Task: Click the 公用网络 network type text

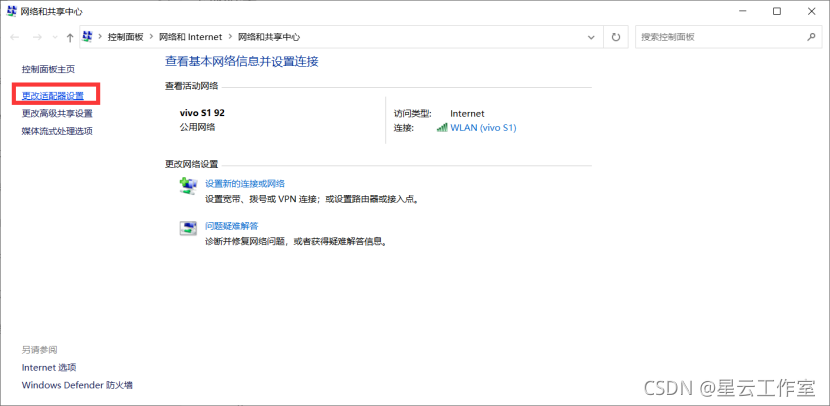Action: pos(198,127)
